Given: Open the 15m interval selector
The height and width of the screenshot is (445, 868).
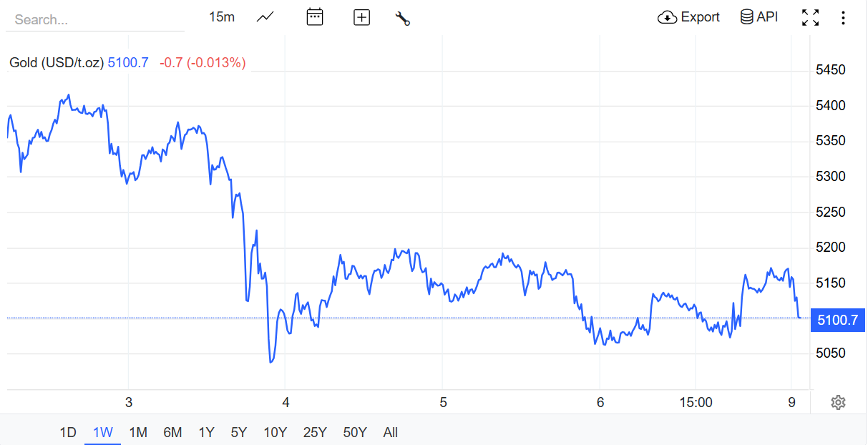Looking at the screenshot, I should click(221, 16).
